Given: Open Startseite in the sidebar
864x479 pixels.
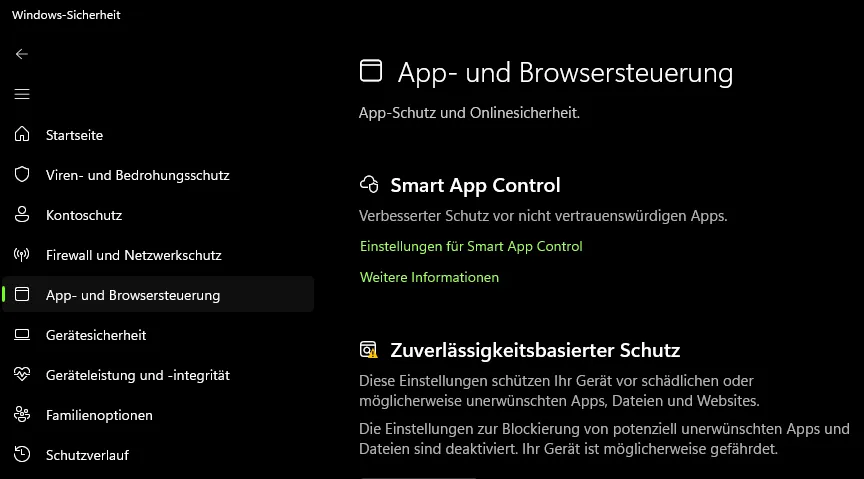Looking at the screenshot, I should click(74, 135).
